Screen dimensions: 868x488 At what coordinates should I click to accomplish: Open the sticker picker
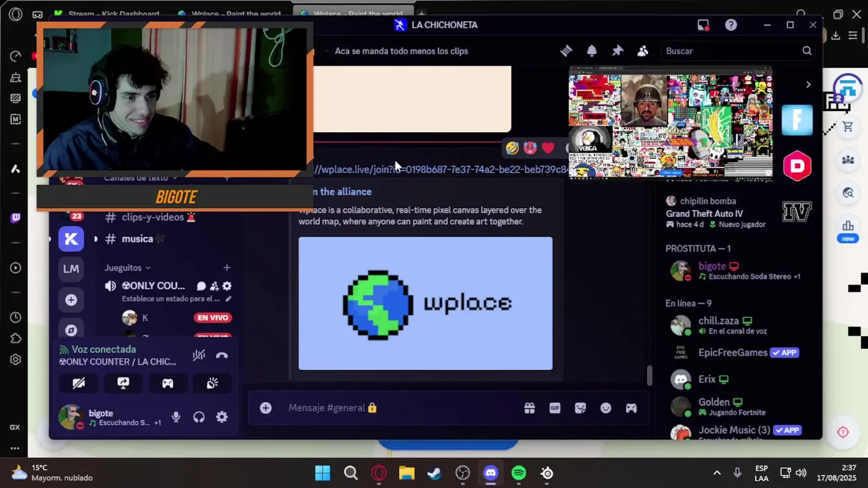pos(580,408)
